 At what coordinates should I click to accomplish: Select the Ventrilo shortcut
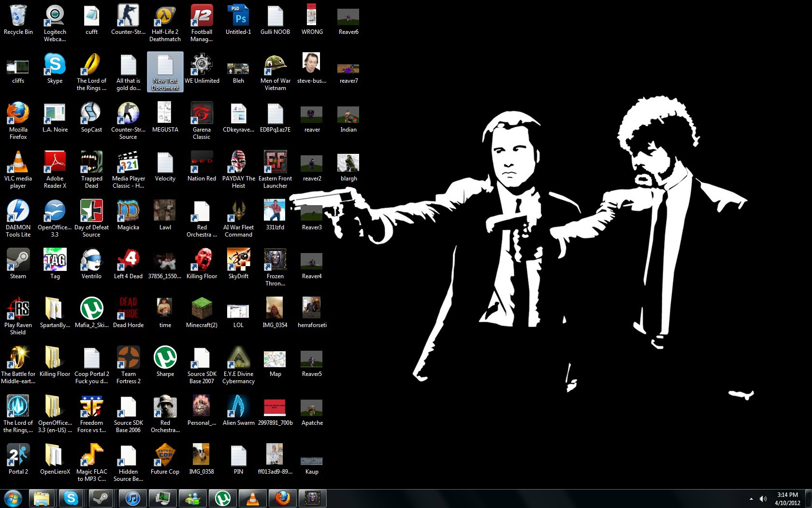tap(91, 265)
